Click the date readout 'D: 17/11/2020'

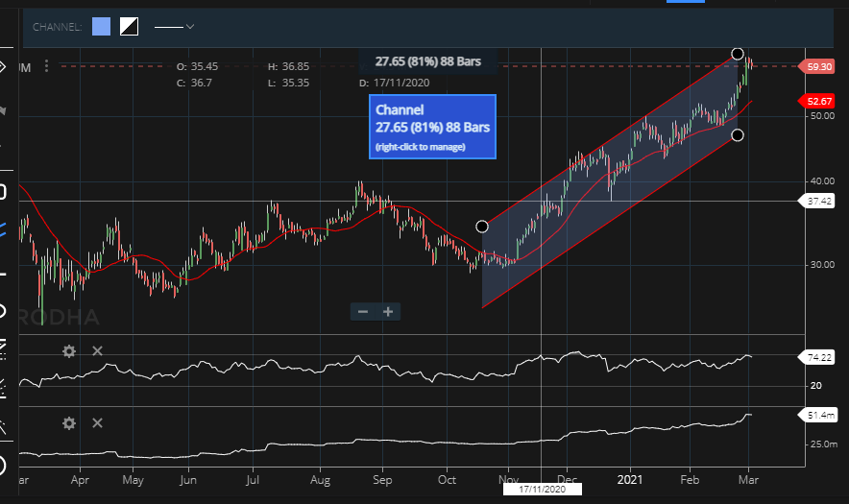click(394, 83)
